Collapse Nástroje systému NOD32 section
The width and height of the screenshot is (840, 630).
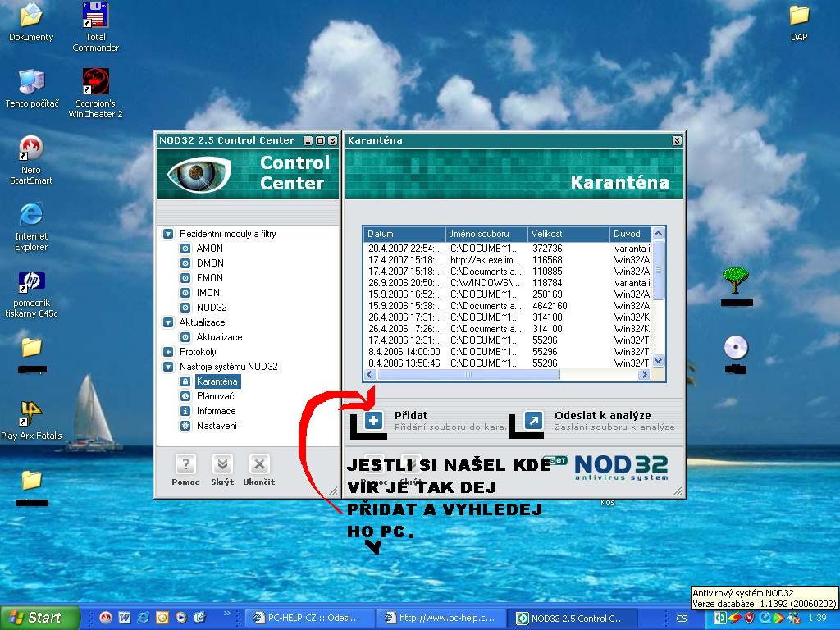coord(168,367)
